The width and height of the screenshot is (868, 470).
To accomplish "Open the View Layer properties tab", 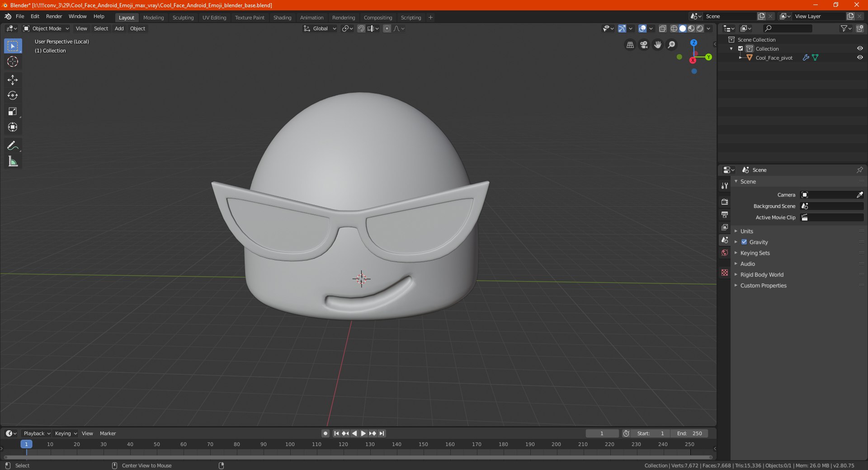I will click(725, 227).
